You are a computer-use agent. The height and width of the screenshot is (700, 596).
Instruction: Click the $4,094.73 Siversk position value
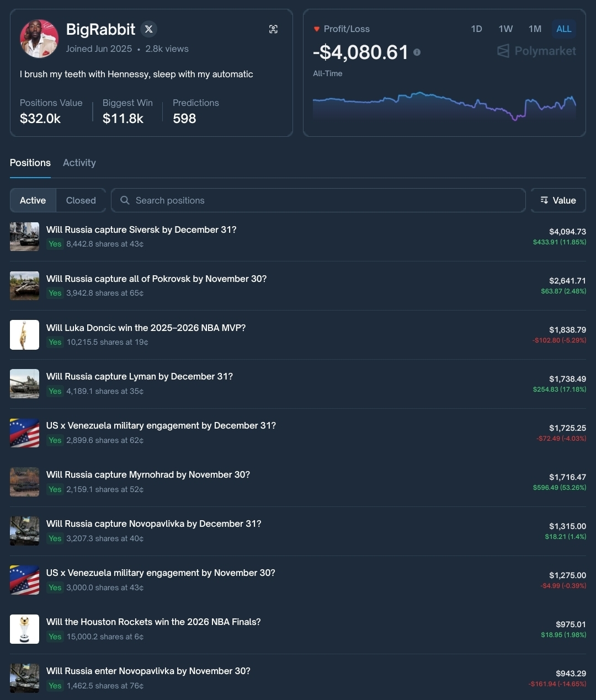(567, 232)
